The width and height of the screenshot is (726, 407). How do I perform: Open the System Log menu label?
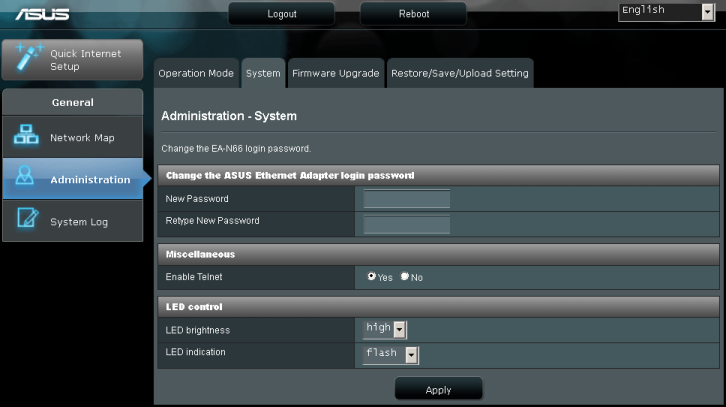79,222
